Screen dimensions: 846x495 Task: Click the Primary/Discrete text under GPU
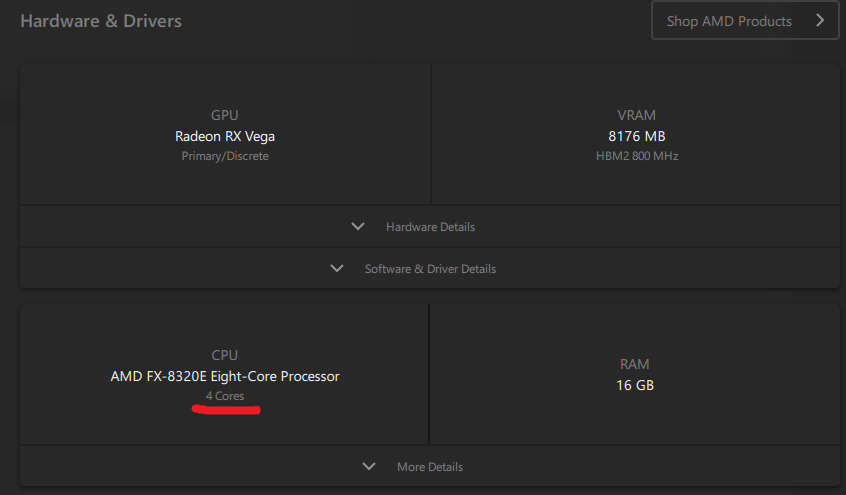[225, 156]
